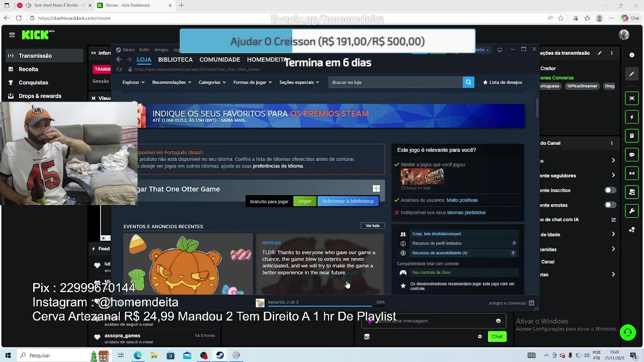Open emoji picker in Kick chat
The width and height of the screenshot is (644, 362).
click(498, 321)
